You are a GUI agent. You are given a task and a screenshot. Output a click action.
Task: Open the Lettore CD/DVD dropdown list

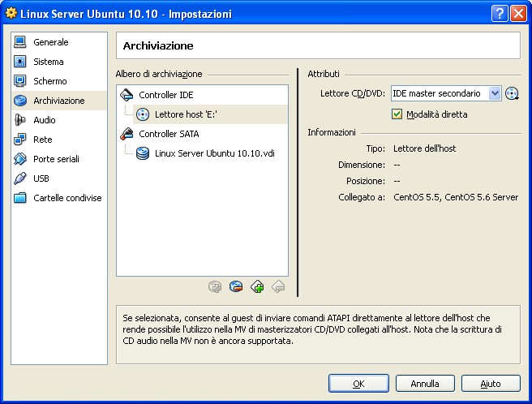(495, 94)
